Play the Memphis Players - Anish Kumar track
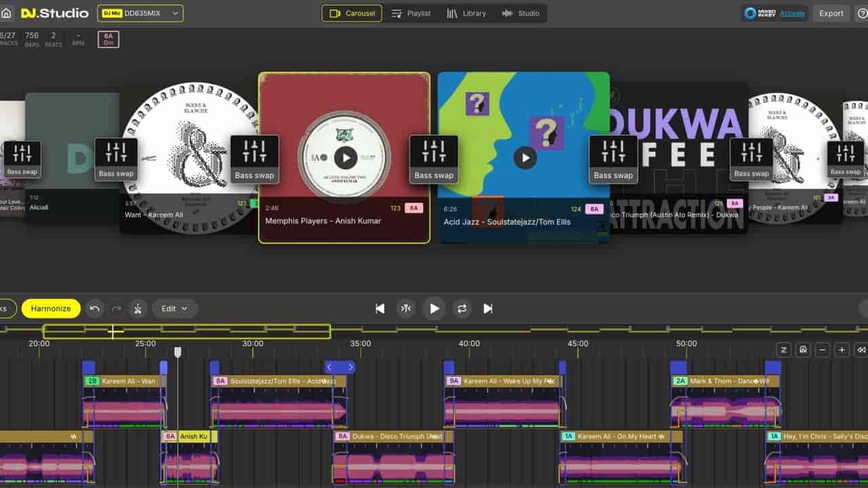Viewport: 868px width, 488px height. coord(346,157)
